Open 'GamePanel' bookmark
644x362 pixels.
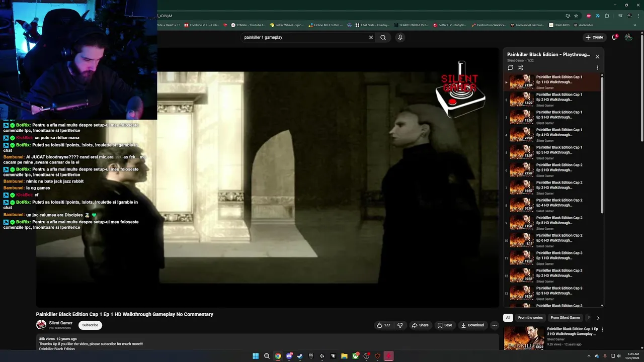click(x=527, y=25)
